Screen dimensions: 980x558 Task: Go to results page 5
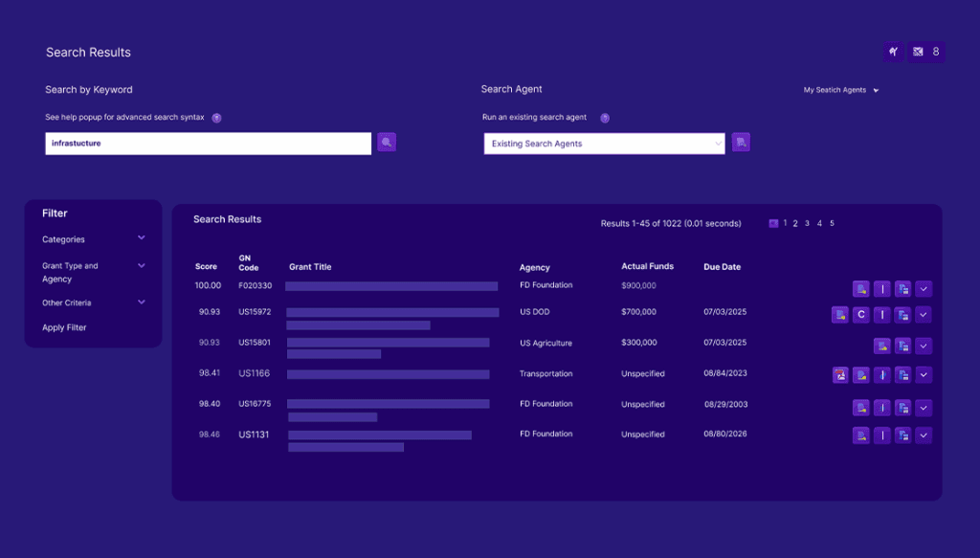(x=832, y=223)
